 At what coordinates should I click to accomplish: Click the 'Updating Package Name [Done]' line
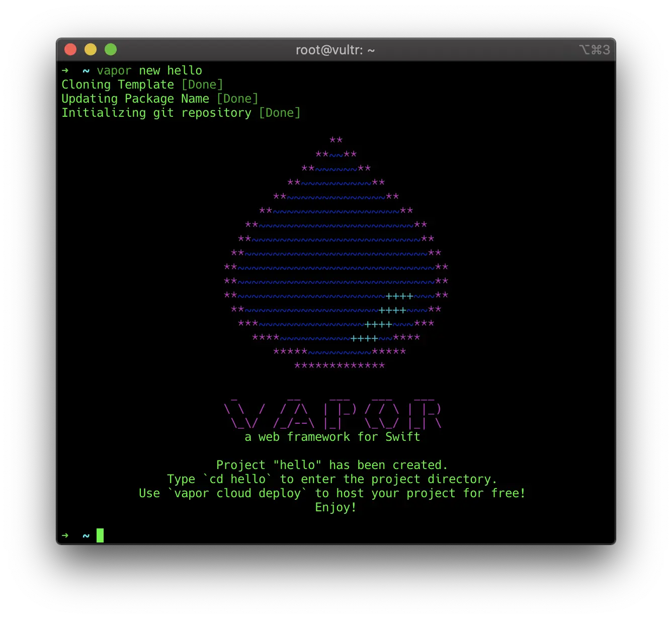point(160,99)
